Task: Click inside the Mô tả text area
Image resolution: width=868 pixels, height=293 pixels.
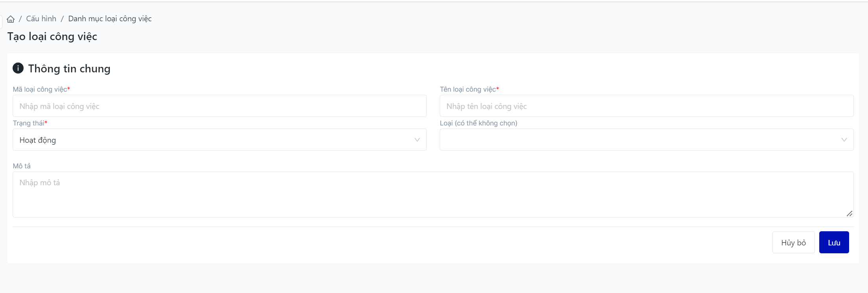Action: (433, 194)
